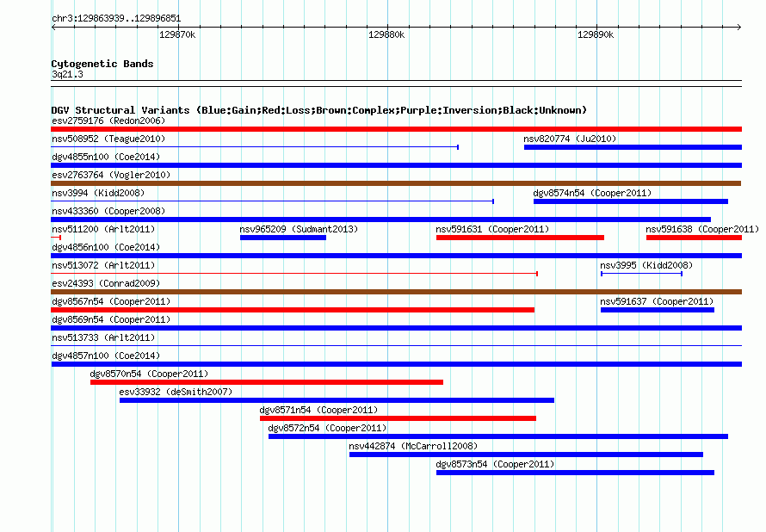Viewport: 766px width, 532px height.
Task: Open the nsv591631 (Cooper2011) label
Action: tap(492, 229)
